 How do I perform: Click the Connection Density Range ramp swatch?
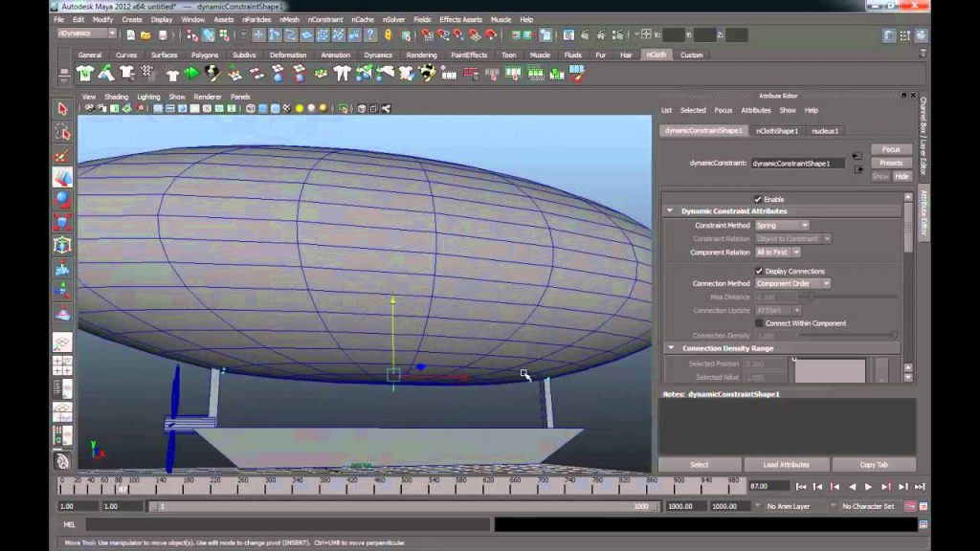click(x=830, y=370)
